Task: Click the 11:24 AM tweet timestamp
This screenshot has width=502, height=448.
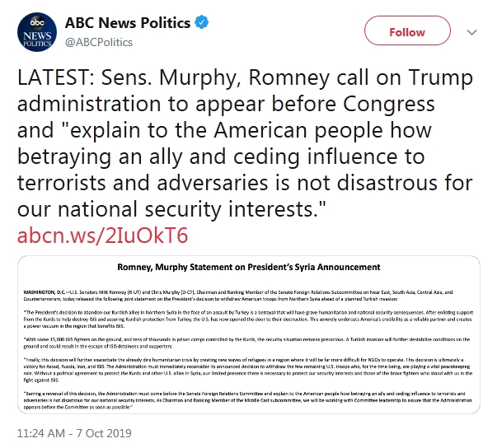Action: point(42,430)
